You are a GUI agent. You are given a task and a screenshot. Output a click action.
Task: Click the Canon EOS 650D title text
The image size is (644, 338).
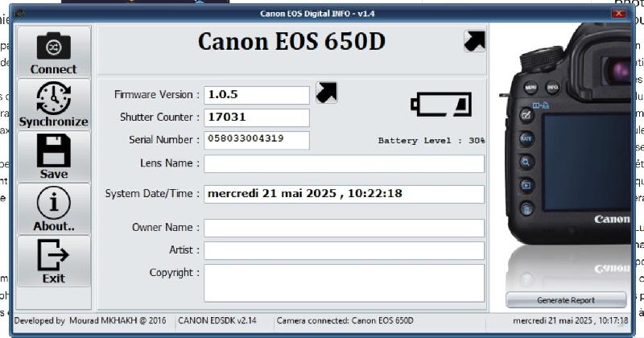(291, 42)
